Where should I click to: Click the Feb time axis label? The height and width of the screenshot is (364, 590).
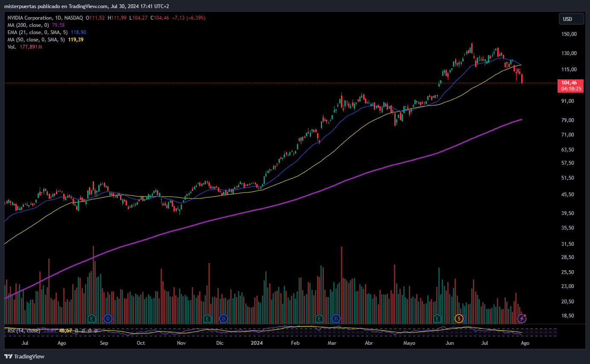(295, 343)
